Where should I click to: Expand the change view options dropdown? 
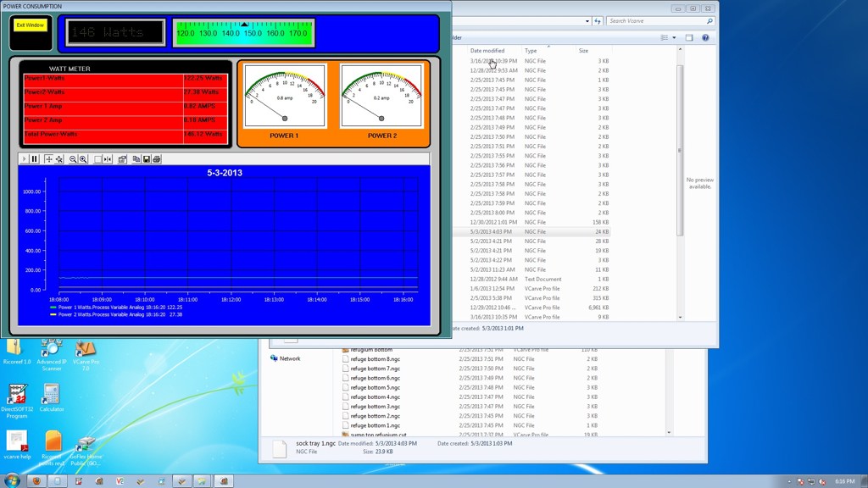tap(675, 38)
